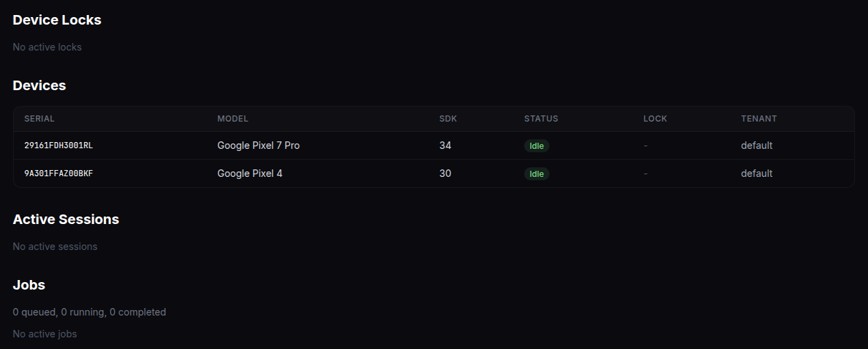
Task: Click the default tenant for Pixel 7 Pro
Action: click(x=757, y=145)
